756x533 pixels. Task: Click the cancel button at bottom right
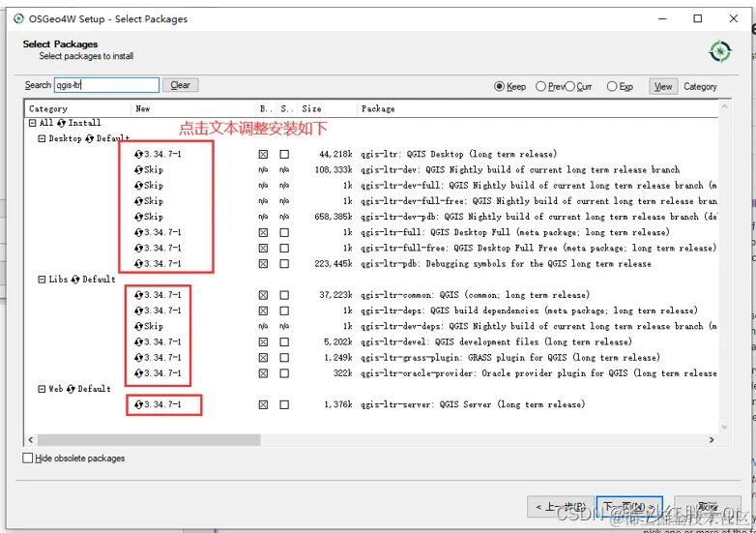point(708,507)
